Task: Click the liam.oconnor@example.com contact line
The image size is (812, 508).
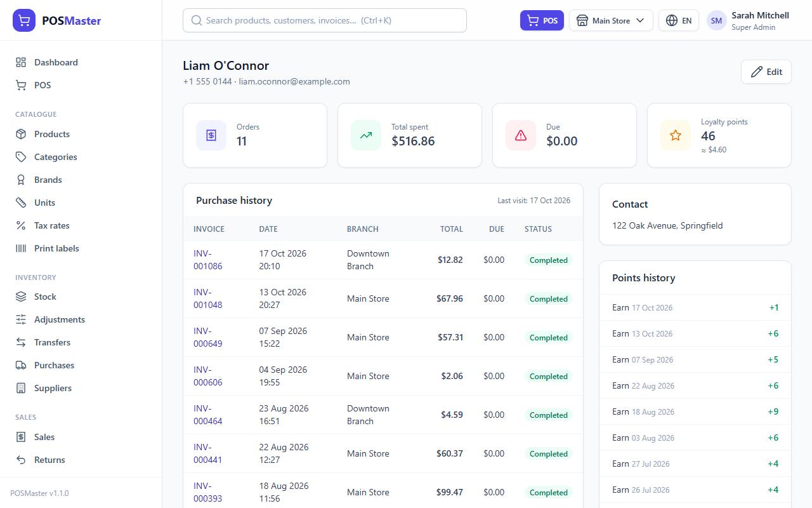Action: (x=294, y=81)
